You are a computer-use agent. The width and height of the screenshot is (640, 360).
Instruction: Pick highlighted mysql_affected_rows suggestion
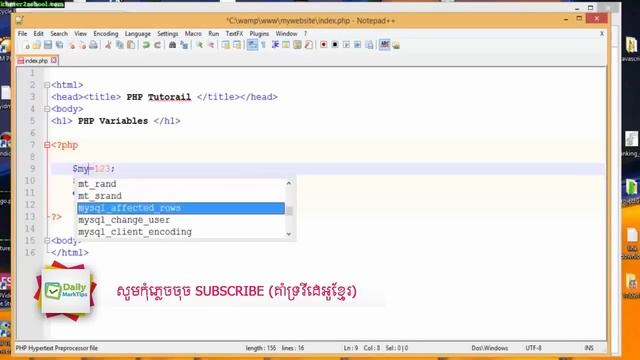(181, 208)
